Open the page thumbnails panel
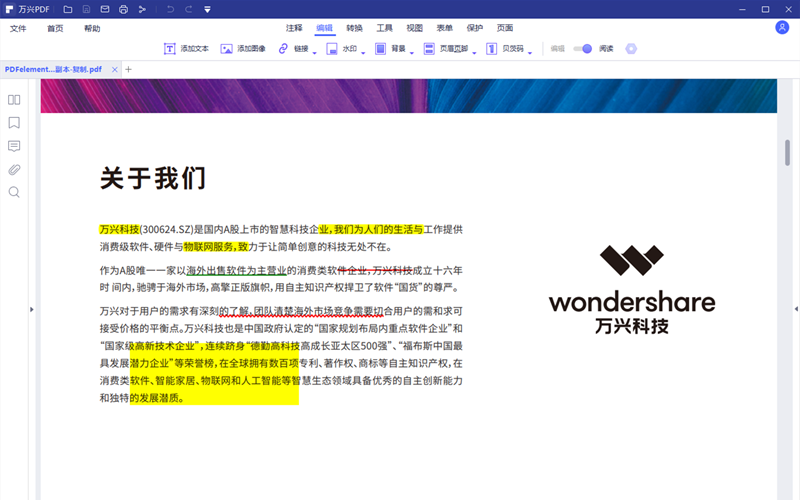 tap(14, 100)
